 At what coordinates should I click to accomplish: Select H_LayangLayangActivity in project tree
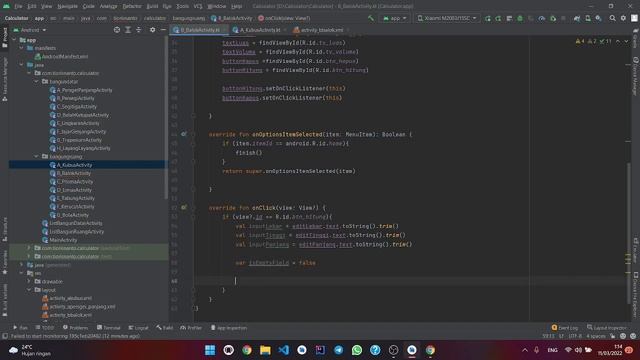click(83, 148)
